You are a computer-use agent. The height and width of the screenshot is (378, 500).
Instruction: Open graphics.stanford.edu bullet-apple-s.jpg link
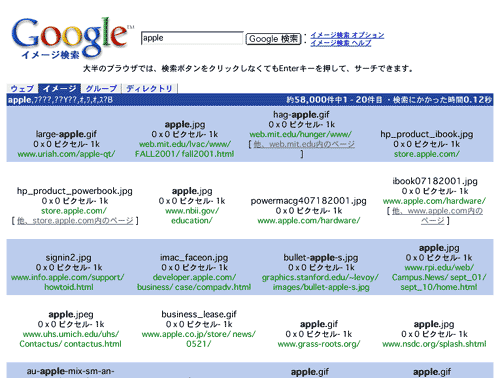click(x=320, y=282)
